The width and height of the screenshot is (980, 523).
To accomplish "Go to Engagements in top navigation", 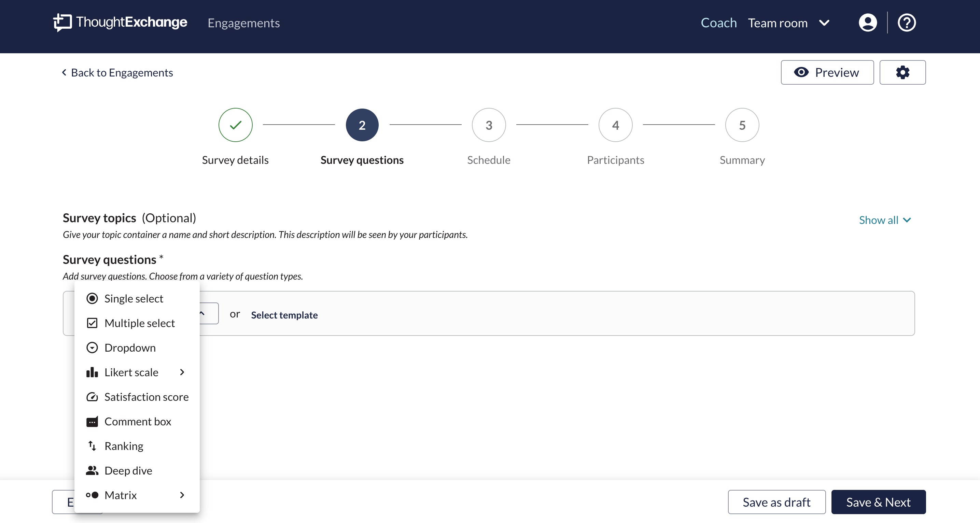I will pos(243,23).
